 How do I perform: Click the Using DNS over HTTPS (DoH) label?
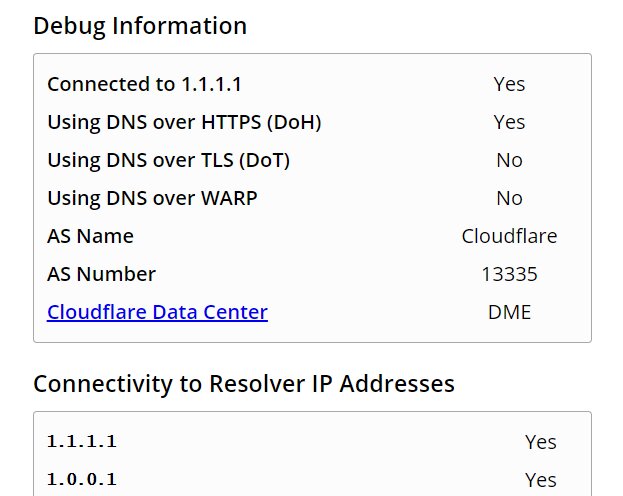[184, 122]
